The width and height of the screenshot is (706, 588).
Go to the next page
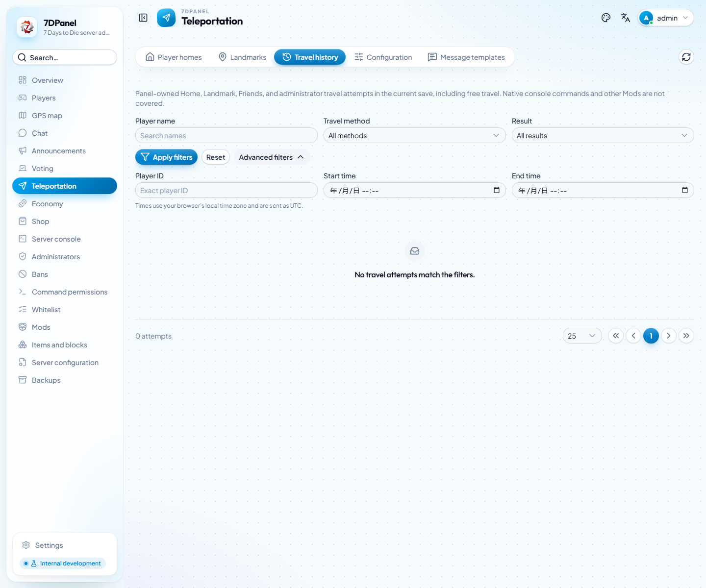(x=669, y=336)
